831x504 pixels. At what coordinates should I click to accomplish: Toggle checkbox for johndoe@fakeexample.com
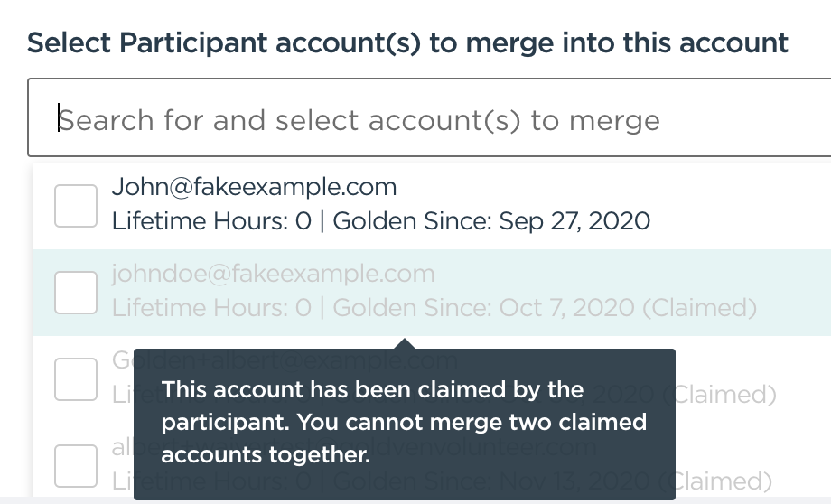coord(76,293)
